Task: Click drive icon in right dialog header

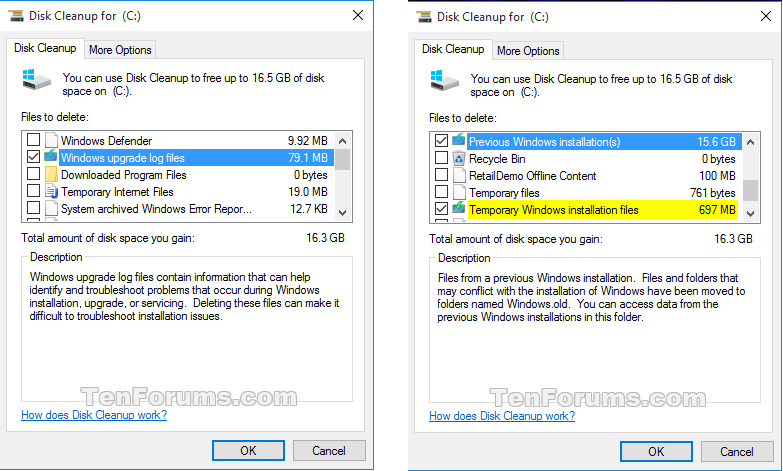Action: point(444,81)
